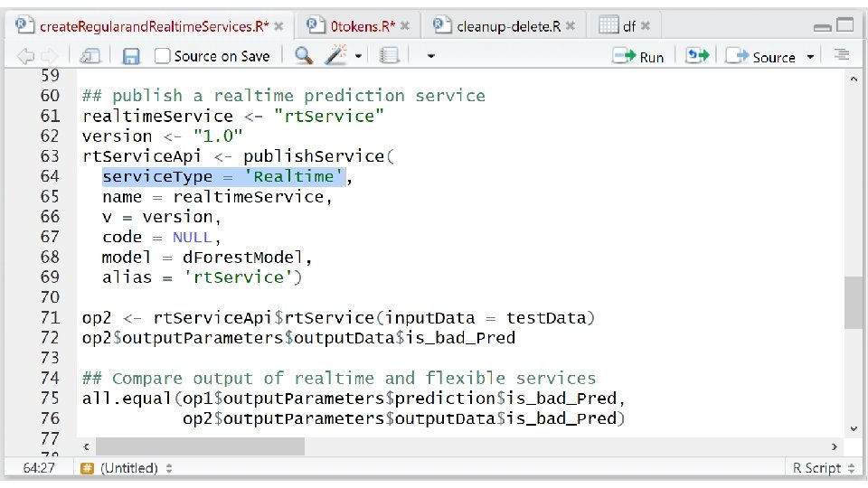The width and height of the screenshot is (868, 488).
Task: Click op2 outputData line 76 text
Action: click(x=403, y=418)
